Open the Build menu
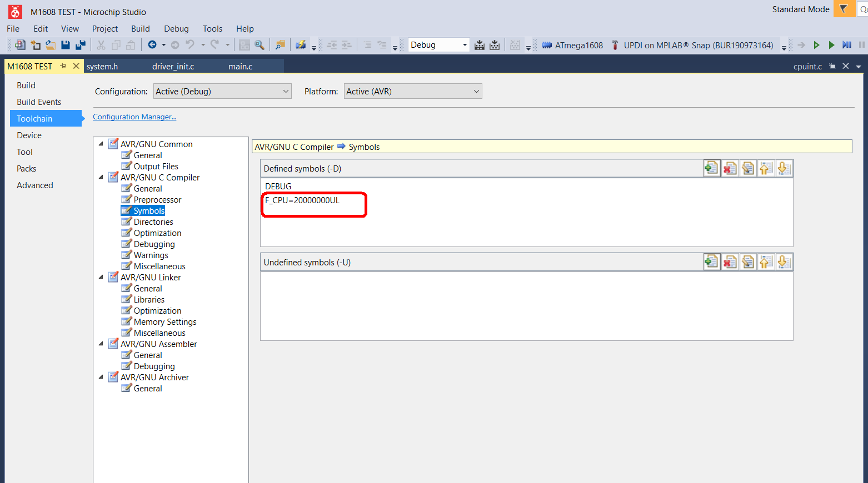 point(141,29)
